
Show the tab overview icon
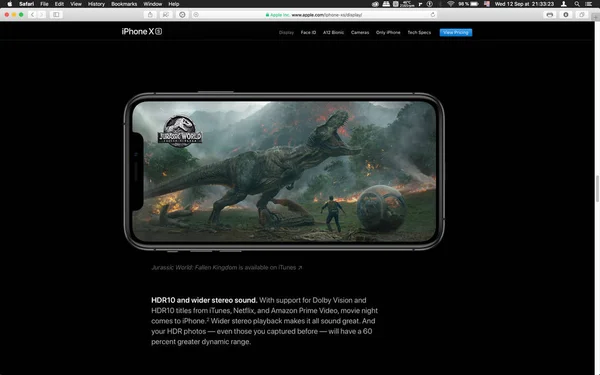[582, 15]
